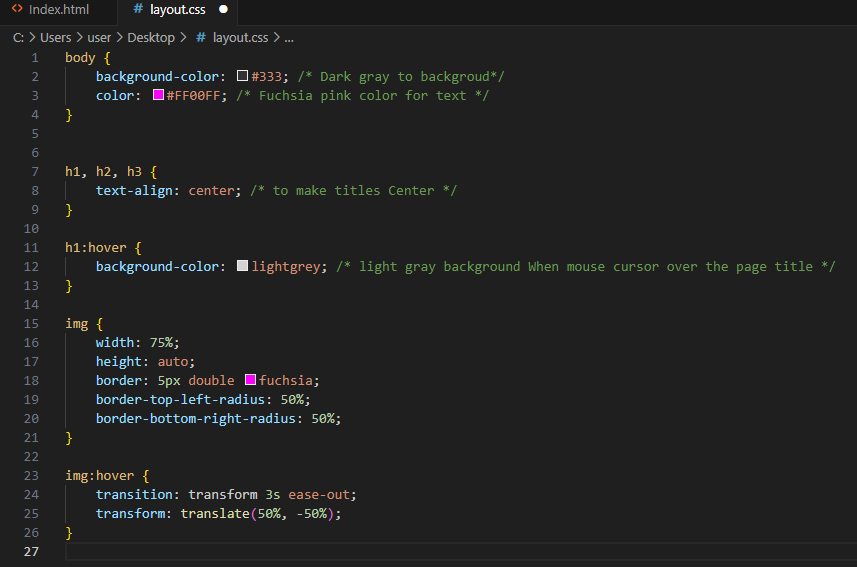
Task: Click the hash icon in the breadcrumb
Action: 201,38
